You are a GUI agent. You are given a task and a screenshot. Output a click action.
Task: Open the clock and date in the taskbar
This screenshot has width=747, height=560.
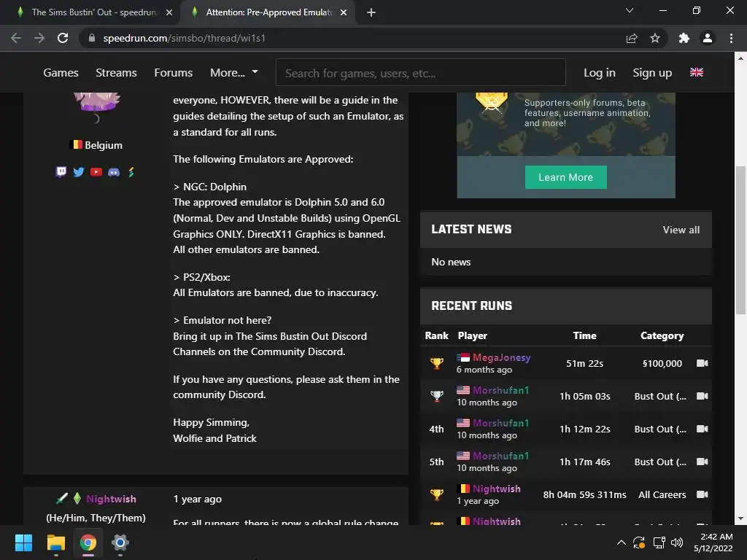[713, 542]
